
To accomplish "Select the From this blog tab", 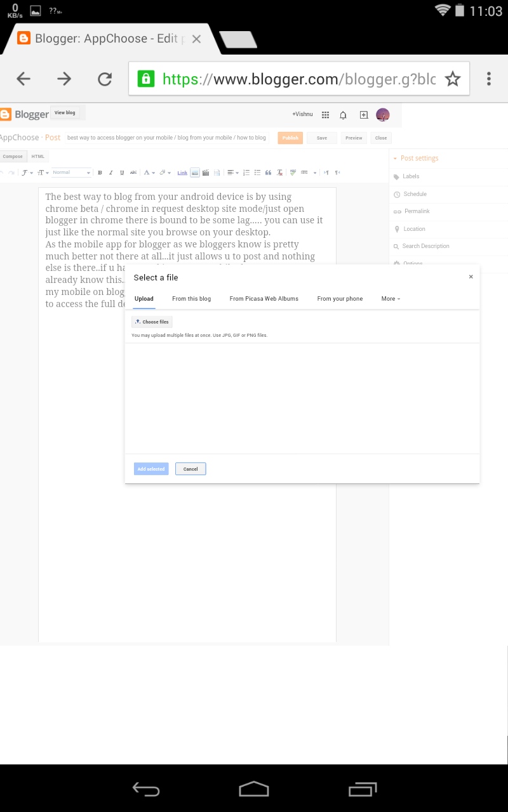I will pyautogui.click(x=192, y=299).
